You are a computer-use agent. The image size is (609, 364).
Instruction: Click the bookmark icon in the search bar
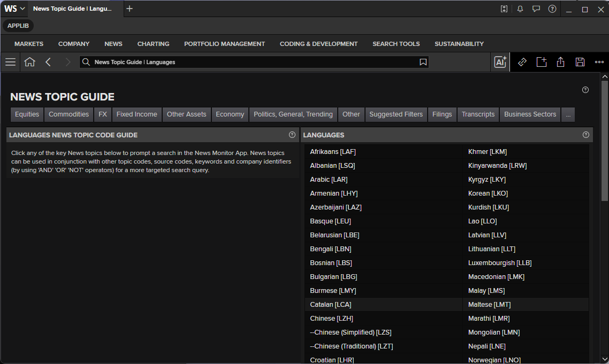point(423,62)
